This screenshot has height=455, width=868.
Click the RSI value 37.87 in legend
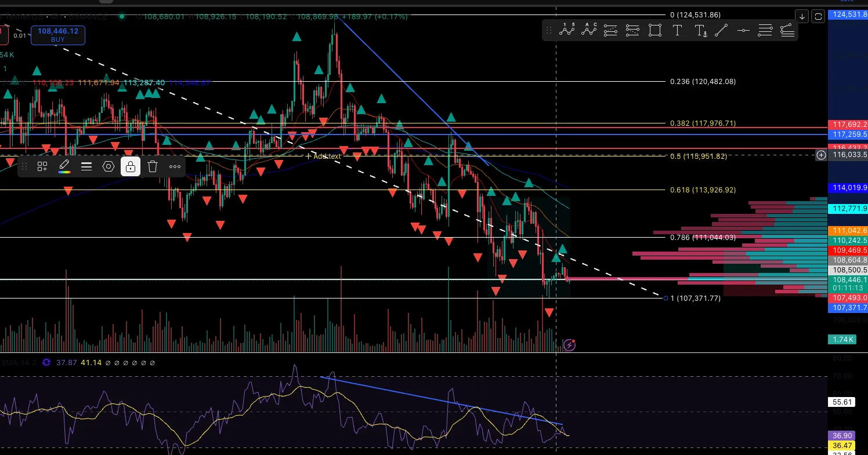pos(66,363)
